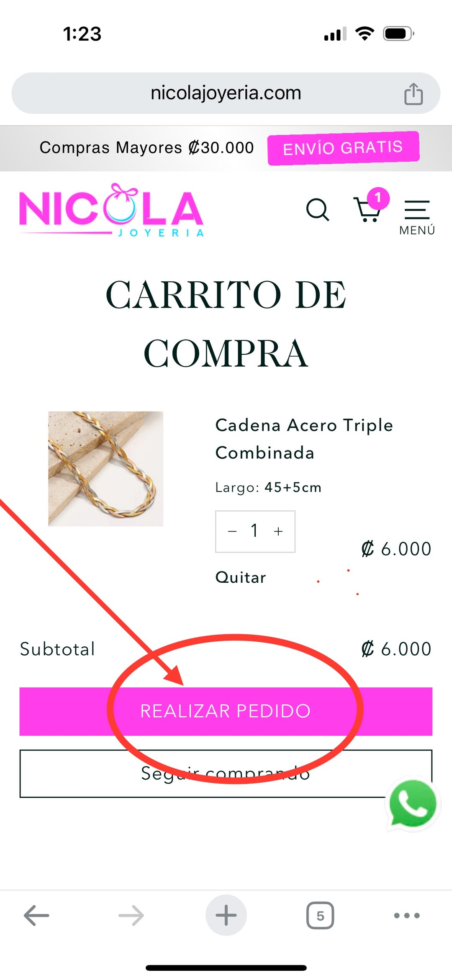
Task: Tap the nicolajoyeria.com address bar
Action: [x=226, y=93]
